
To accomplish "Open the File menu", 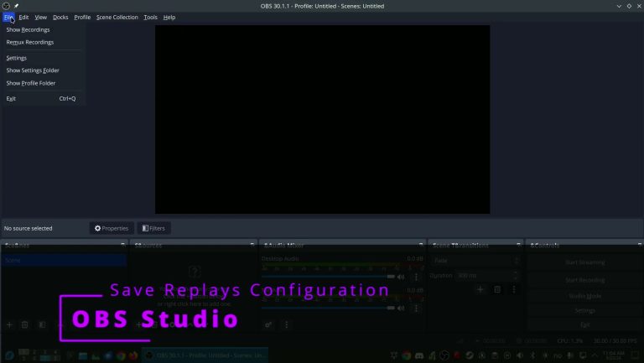I will pos(8,18).
